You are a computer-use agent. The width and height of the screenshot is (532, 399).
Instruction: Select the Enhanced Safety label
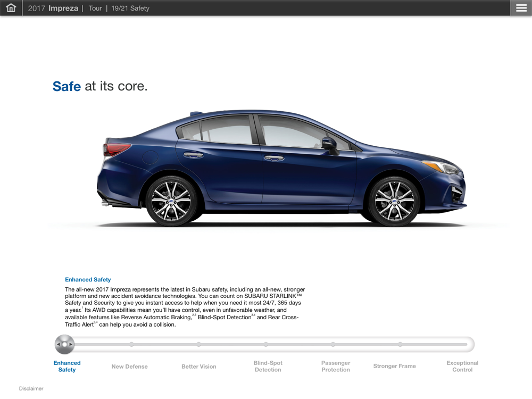[x=67, y=367]
